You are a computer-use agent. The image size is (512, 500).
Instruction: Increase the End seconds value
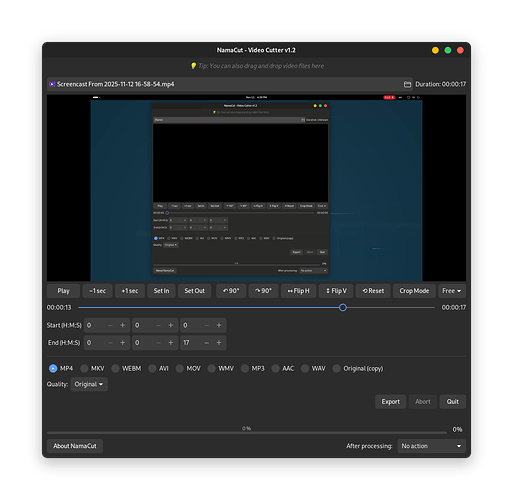pos(219,342)
